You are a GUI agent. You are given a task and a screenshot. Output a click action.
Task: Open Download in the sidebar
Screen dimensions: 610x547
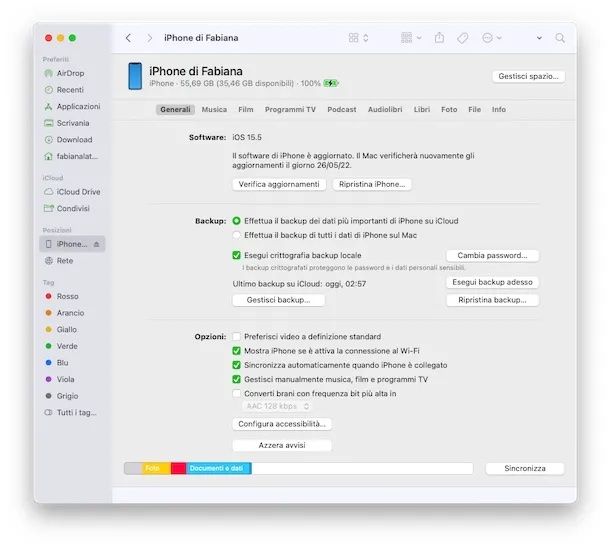coord(68,140)
